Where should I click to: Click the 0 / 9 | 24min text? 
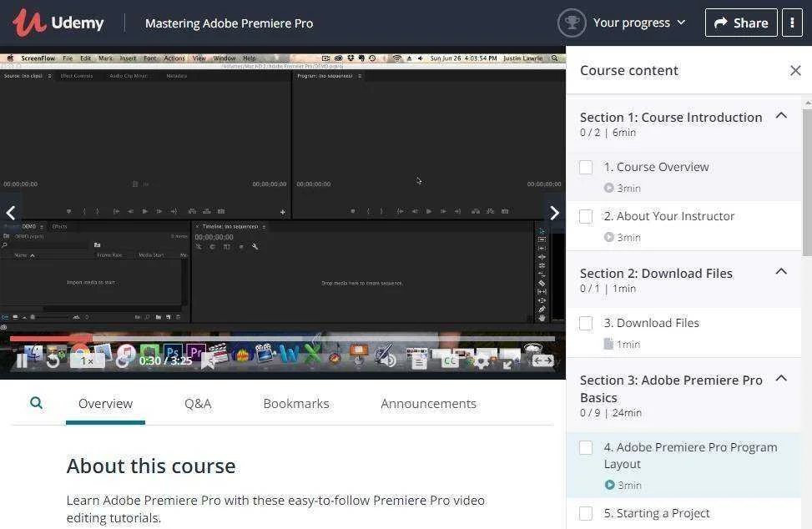(611, 413)
